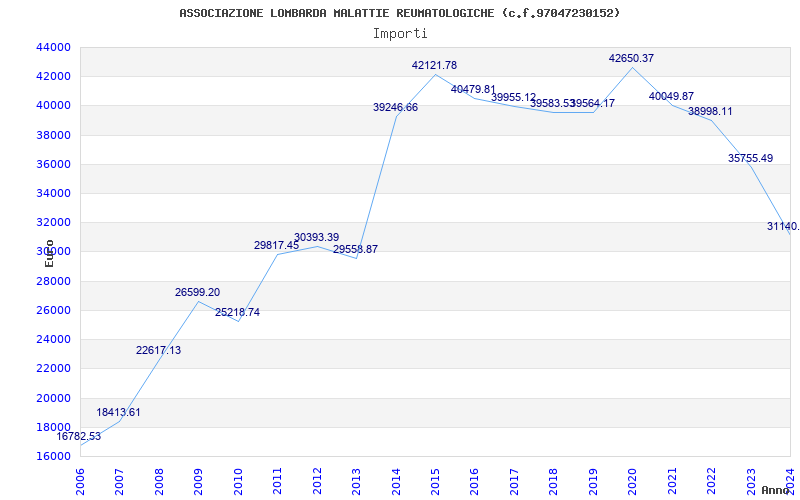Click the data label 39246.66
The height and width of the screenshot is (500, 800).
[x=395, y=107]
